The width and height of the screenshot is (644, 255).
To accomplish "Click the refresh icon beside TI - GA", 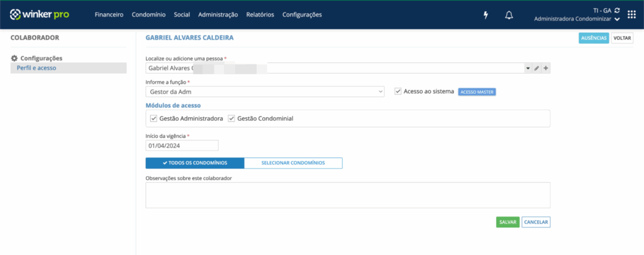I will coord(617,10).
